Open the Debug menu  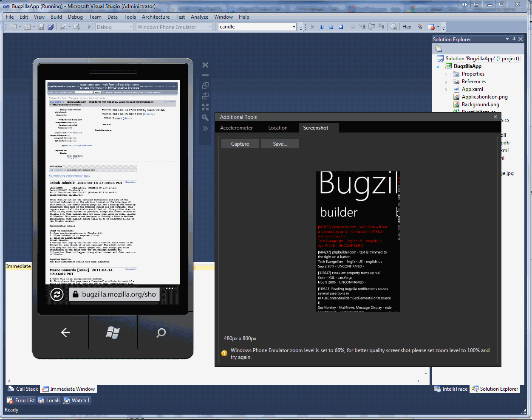[75, 17]
